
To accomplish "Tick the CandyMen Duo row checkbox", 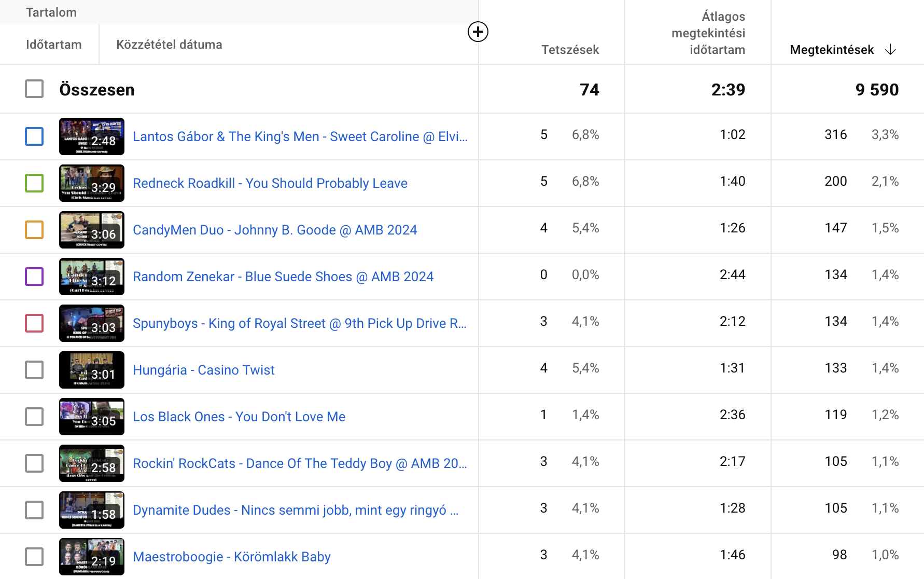I will click(34, 230).
